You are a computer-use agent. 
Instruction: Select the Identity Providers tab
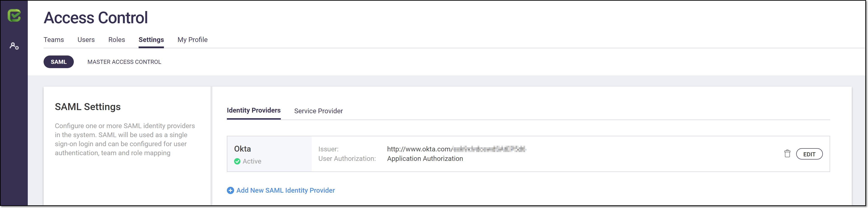click(254, 110)
